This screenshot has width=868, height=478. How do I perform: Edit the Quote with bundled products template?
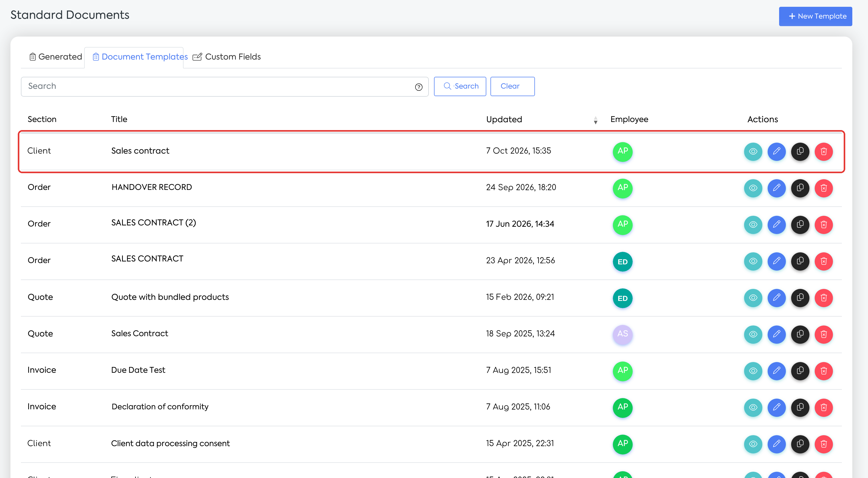pyautogui.click(x=777, y=298)
